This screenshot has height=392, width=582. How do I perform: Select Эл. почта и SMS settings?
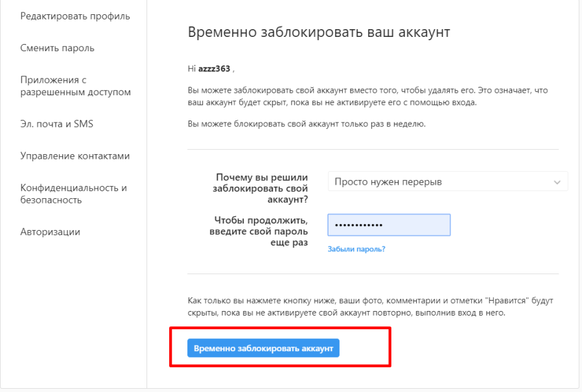tap(56, 124)
